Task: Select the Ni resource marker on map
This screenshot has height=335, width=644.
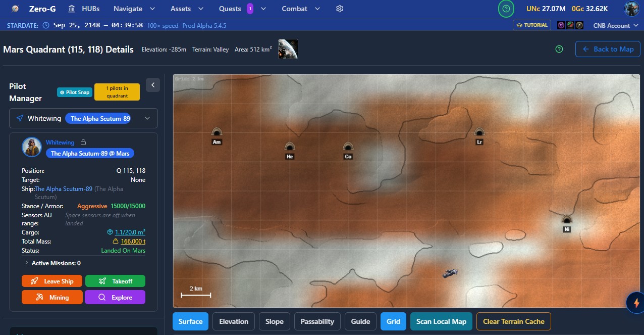Action: [567, 223]
